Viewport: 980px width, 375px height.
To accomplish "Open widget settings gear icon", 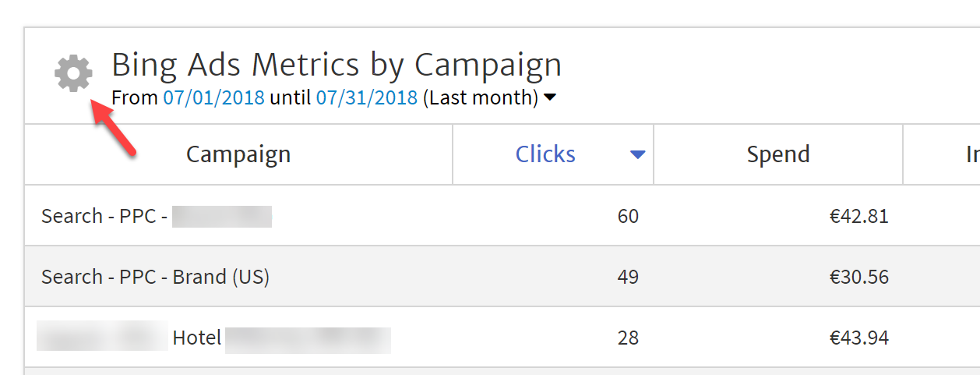I will pyautogui.click(x=73, y=74).
